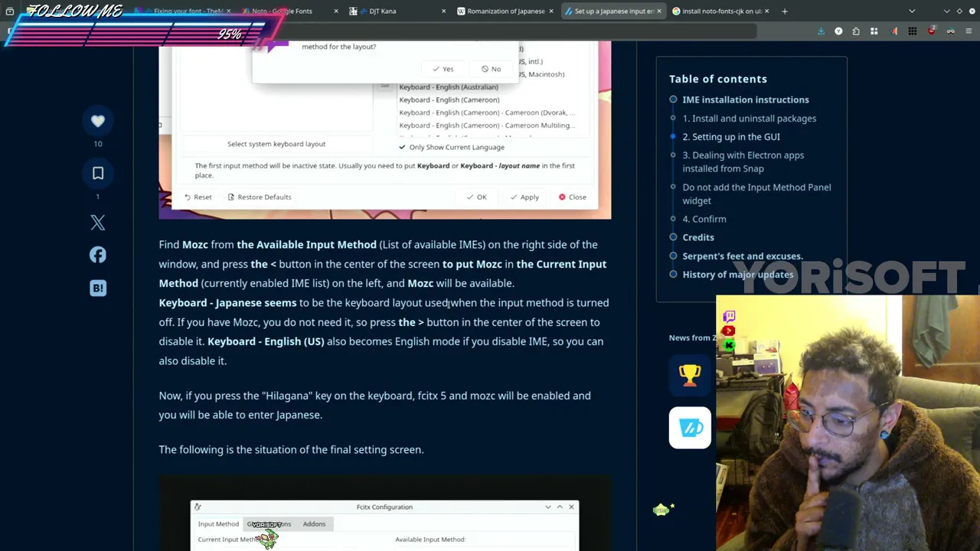Screen dimensions: 980x551
Task: Click "Keyboard - English (Cameroon)" row in screenshot
Action: 449,100
